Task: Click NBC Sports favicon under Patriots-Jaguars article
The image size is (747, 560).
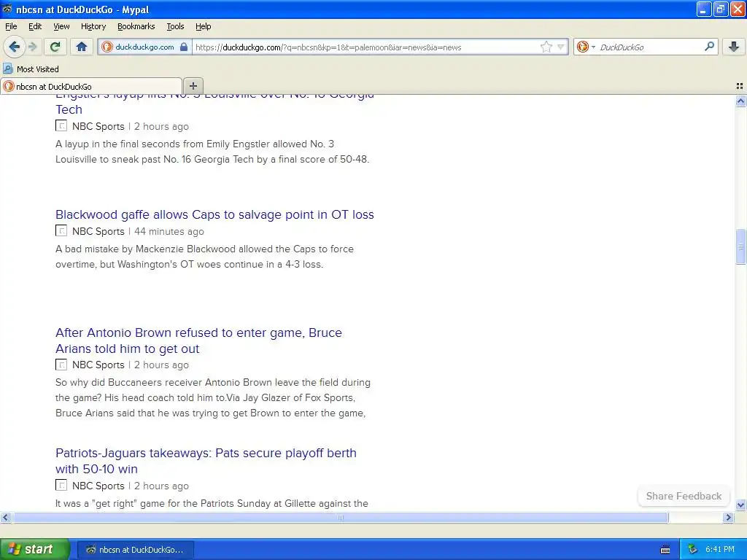Action: click(61, 485)
